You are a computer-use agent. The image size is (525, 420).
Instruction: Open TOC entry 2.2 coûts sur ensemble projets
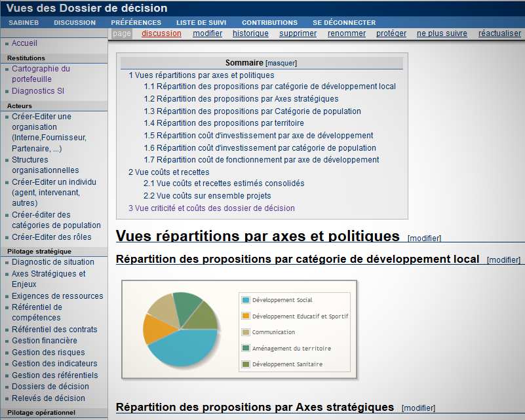point(207,196)
